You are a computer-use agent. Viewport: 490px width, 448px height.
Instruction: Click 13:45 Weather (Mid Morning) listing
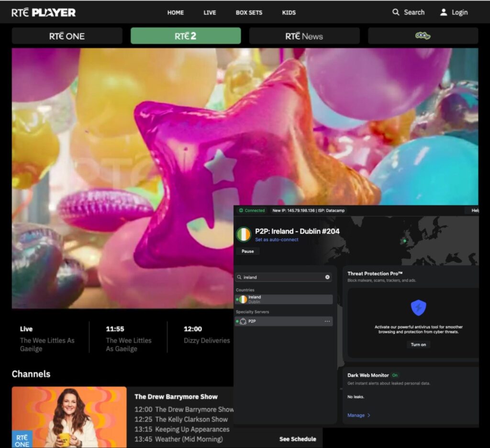[x=179, y=439]
